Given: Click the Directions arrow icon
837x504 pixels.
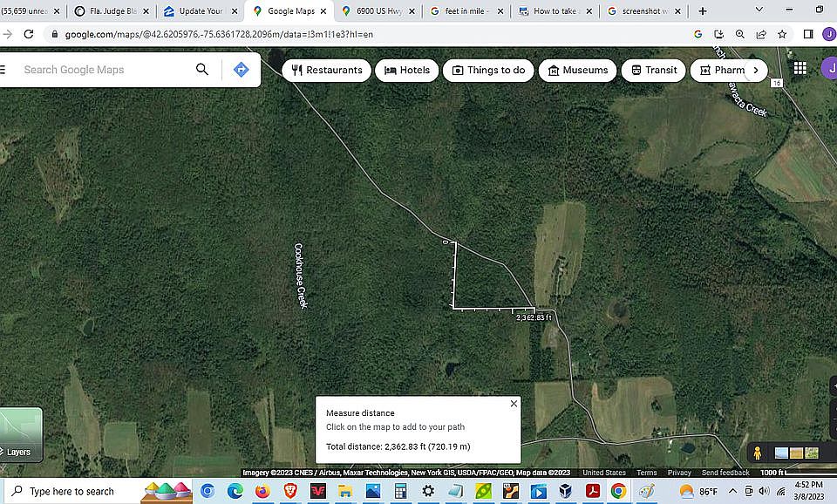Looking at the screenshot, I should click(x=242, y=70).
